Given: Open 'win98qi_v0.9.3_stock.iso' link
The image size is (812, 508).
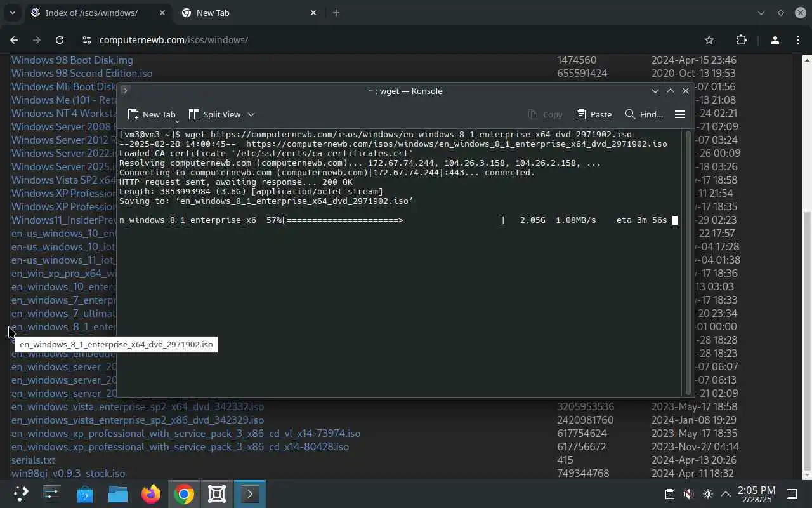Looking at the screenshot, I should (x=68, y=473).
